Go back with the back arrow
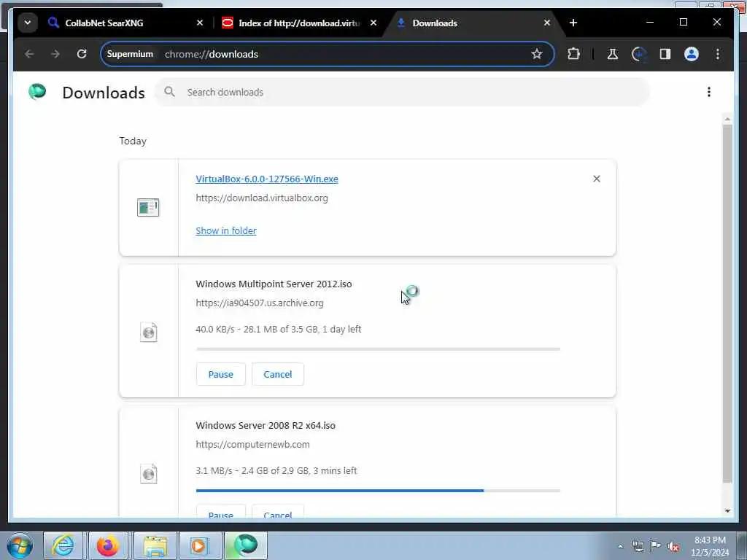Viewport: 747px width, 560px height. (29, 54)
